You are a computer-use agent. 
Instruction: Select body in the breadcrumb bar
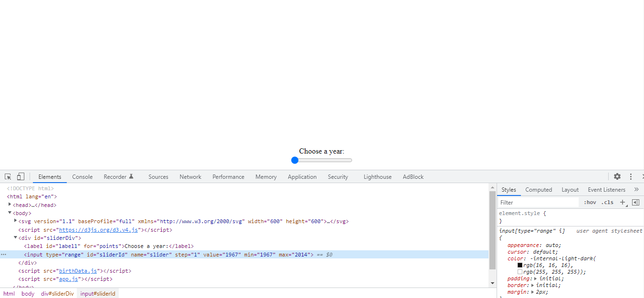(28, 294)
